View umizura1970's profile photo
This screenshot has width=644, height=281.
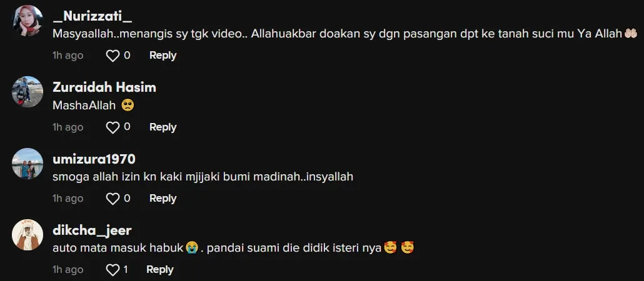coord(28,163)
